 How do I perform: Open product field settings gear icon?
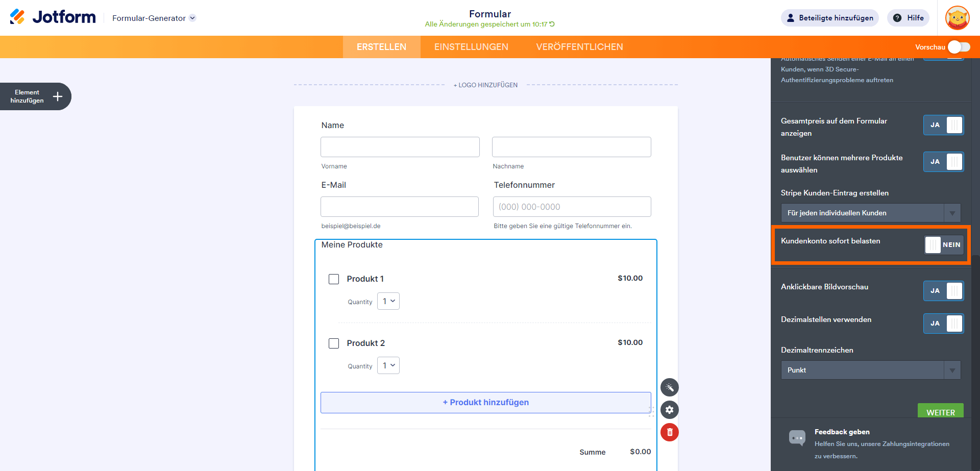tap(669, 410)
